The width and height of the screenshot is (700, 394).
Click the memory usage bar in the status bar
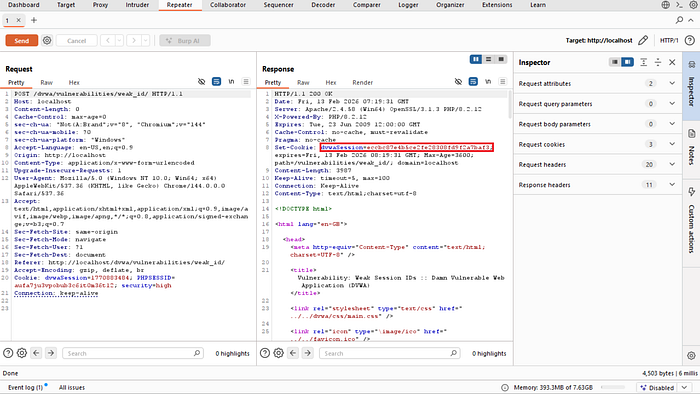click(x=613, y=387)
